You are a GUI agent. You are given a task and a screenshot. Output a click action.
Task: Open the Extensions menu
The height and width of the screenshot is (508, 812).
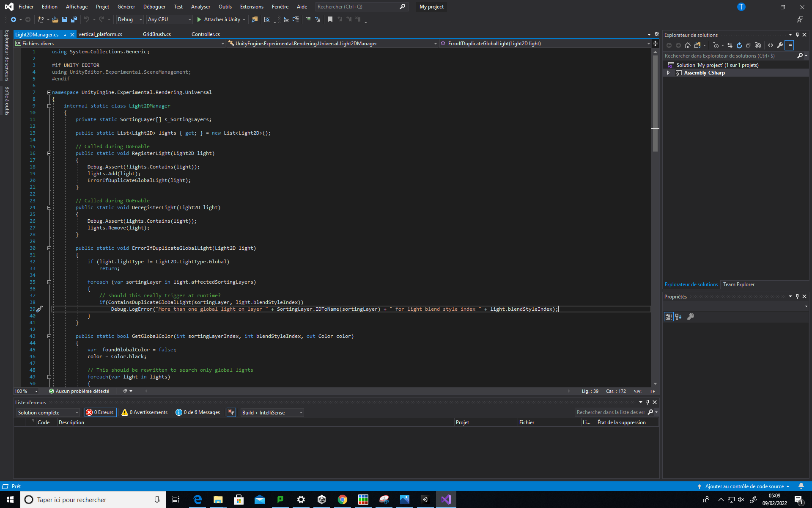(252, 7)
